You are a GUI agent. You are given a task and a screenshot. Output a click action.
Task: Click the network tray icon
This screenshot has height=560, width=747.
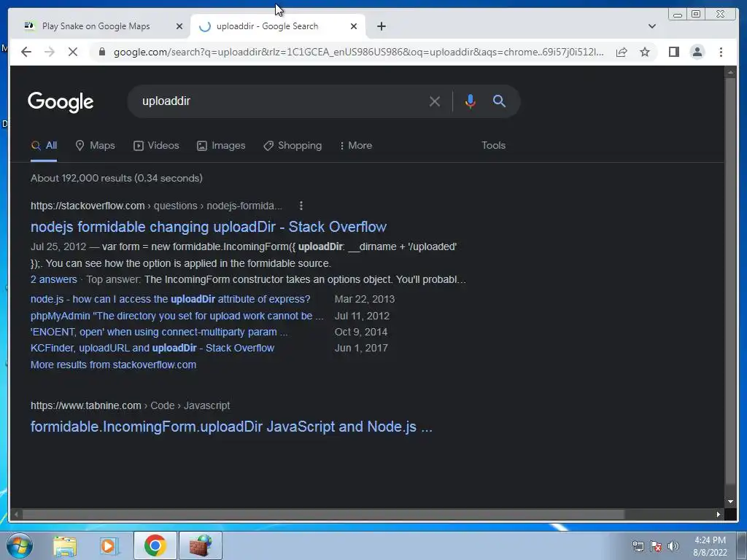pos(638,546)
